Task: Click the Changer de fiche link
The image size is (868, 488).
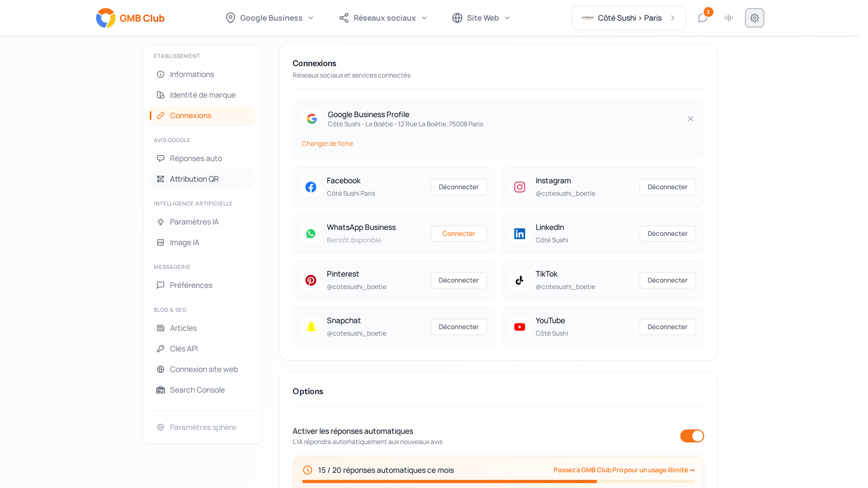Action: pyautogui.click(x=327, y=144)
